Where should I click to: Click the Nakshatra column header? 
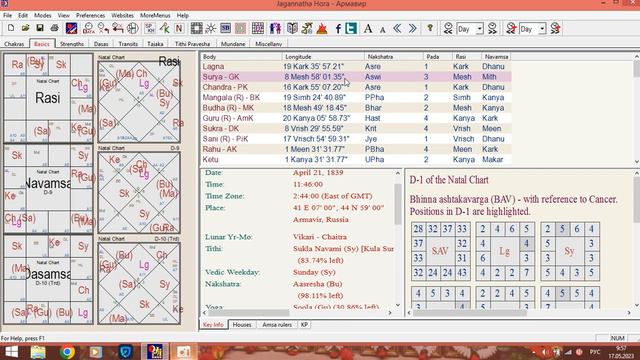coord(393,57)
